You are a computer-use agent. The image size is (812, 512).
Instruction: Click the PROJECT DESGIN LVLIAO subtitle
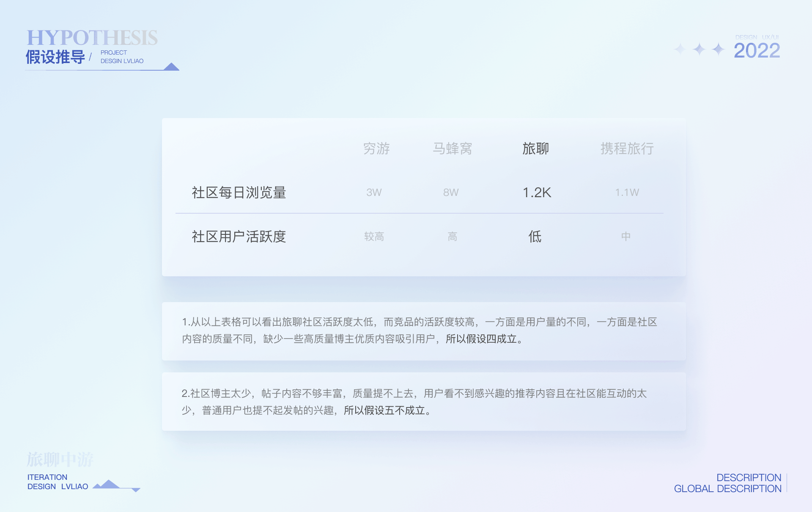[x=122, y=57]
